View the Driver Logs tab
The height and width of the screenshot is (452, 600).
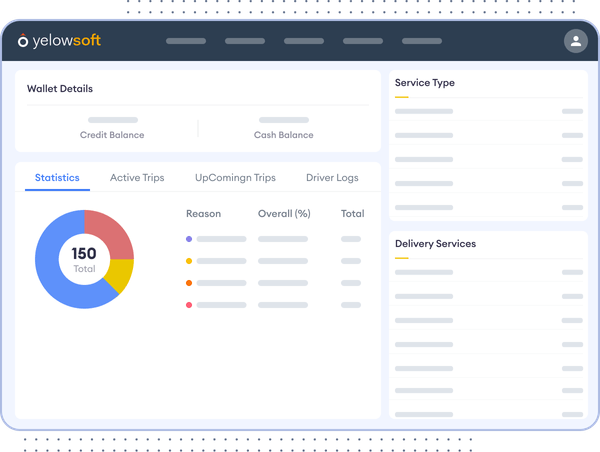tap(332, 178)
